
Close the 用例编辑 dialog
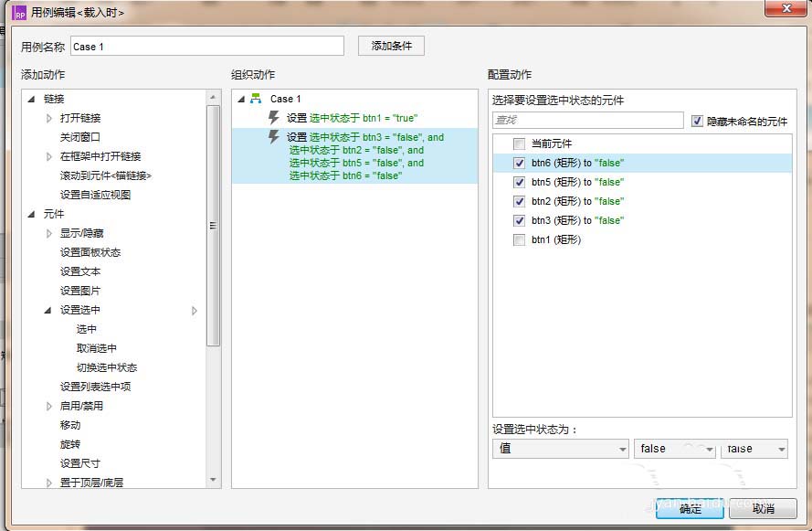786,8
